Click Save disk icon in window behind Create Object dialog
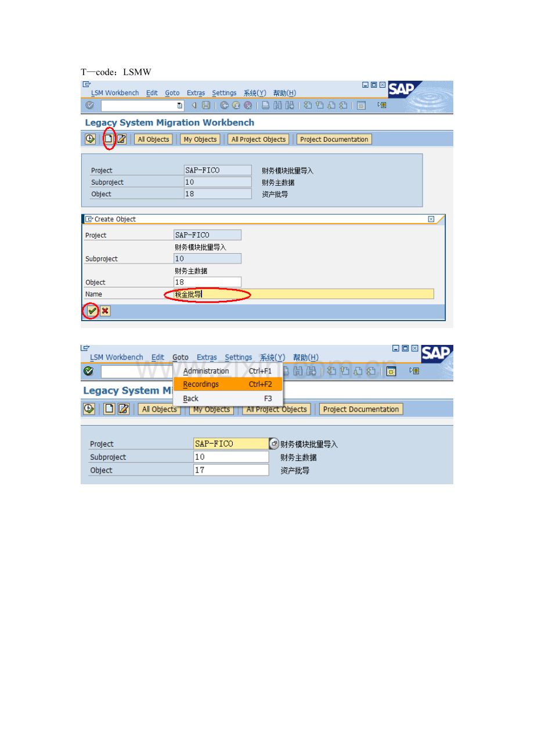Viewport: 534px width, 756px height. pyautogui.click(x=206, y=105)
